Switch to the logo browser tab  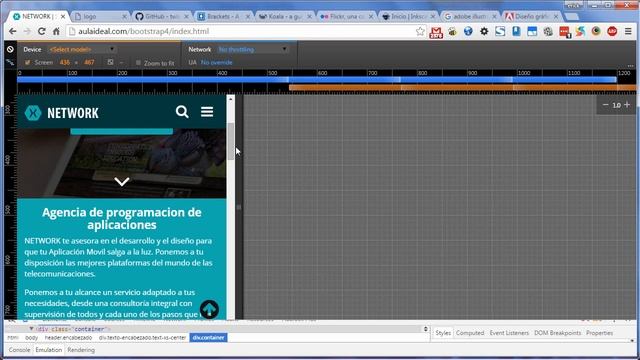100,16
